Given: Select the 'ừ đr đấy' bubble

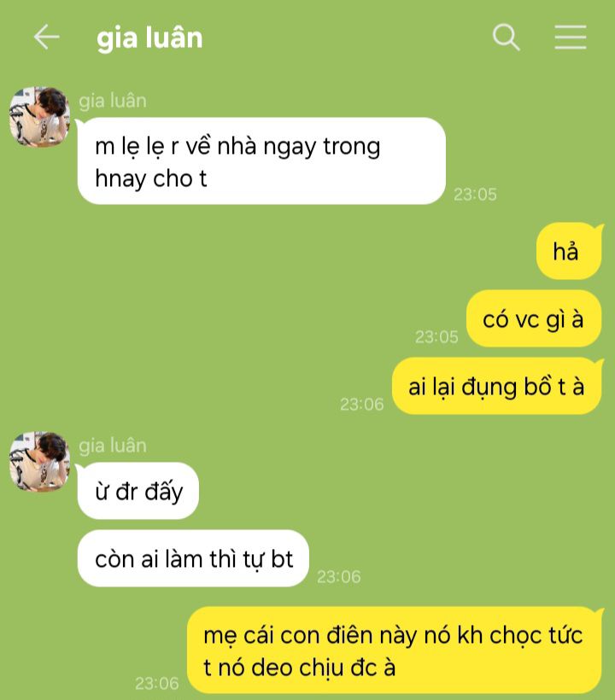Looking at the screenshot, I should pyautogui.click(x=138, y=491).
